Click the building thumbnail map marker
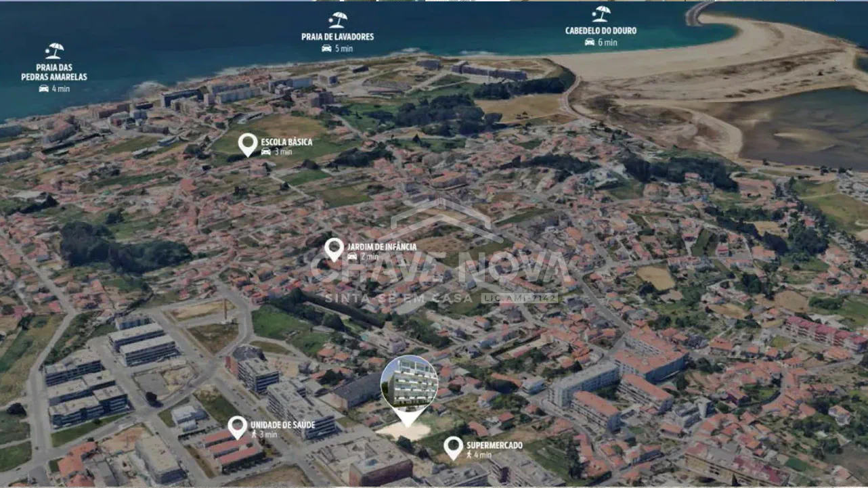 tap(408, 391)
